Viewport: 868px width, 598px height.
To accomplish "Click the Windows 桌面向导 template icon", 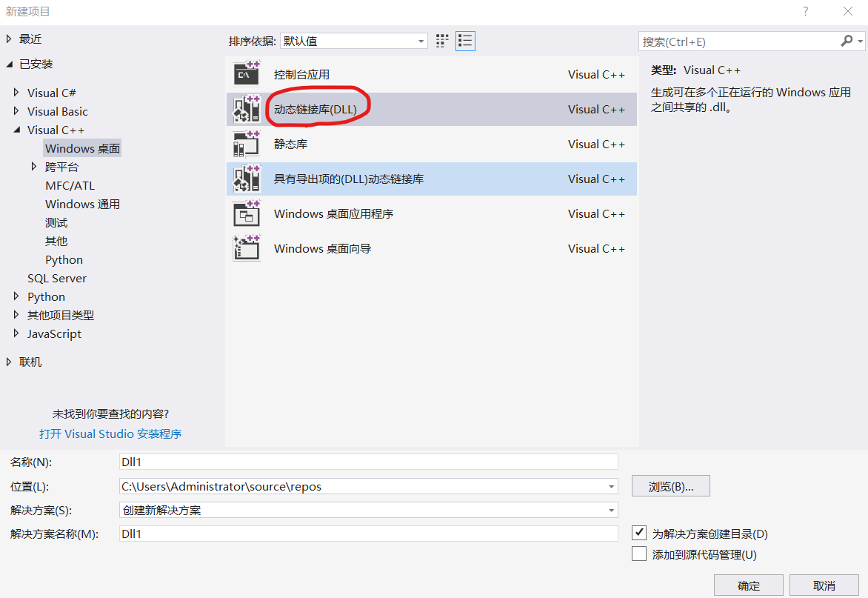I will [247, 249].
